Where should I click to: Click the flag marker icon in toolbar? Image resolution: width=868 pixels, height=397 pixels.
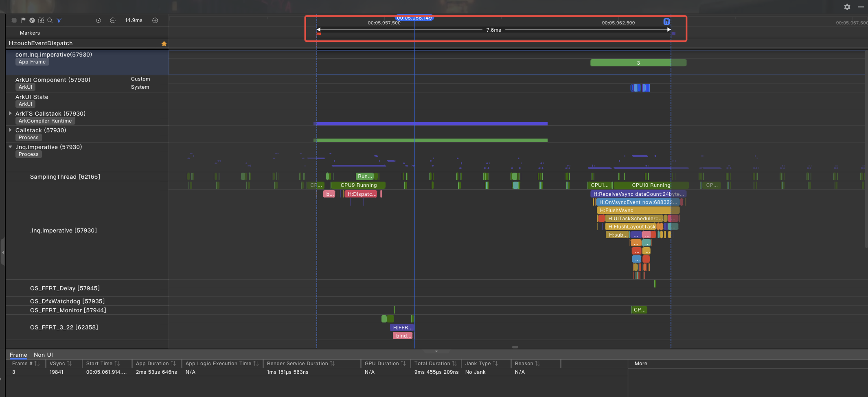pos(23,20)
